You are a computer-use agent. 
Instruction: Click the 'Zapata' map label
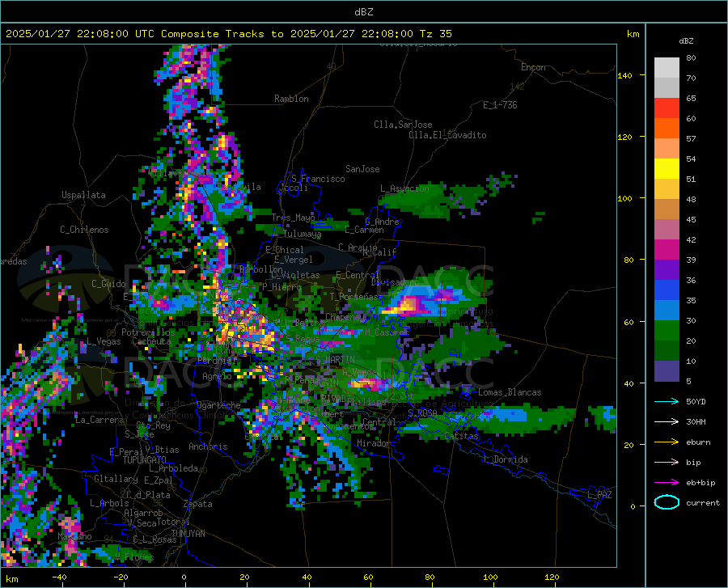pos(198,504)
